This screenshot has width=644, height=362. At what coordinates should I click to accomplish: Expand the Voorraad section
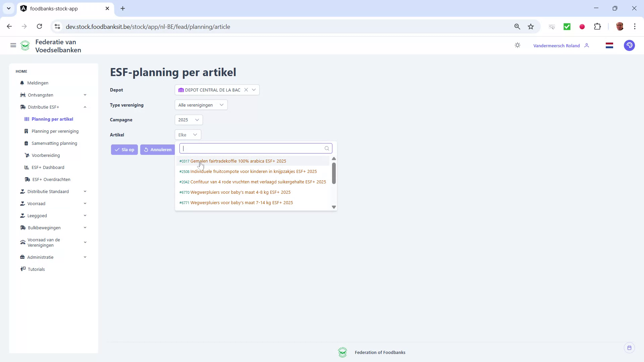(x=85, y=203)
